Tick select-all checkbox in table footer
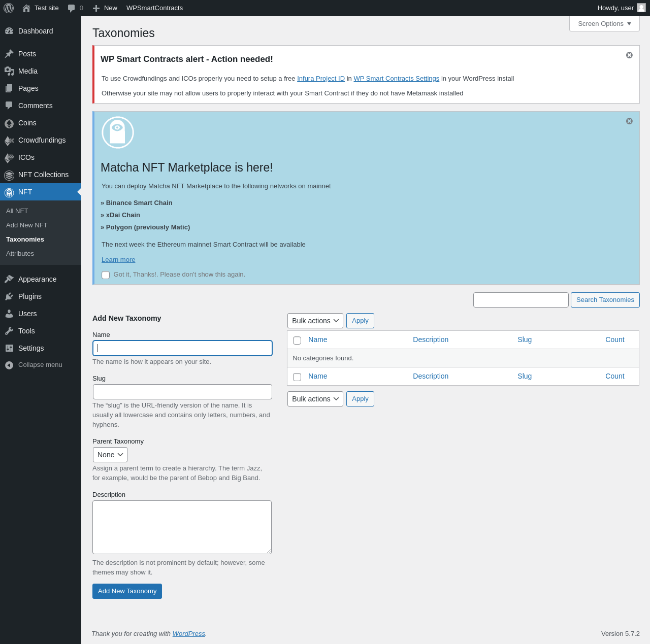The image size is (650, 644). [297, 377]
